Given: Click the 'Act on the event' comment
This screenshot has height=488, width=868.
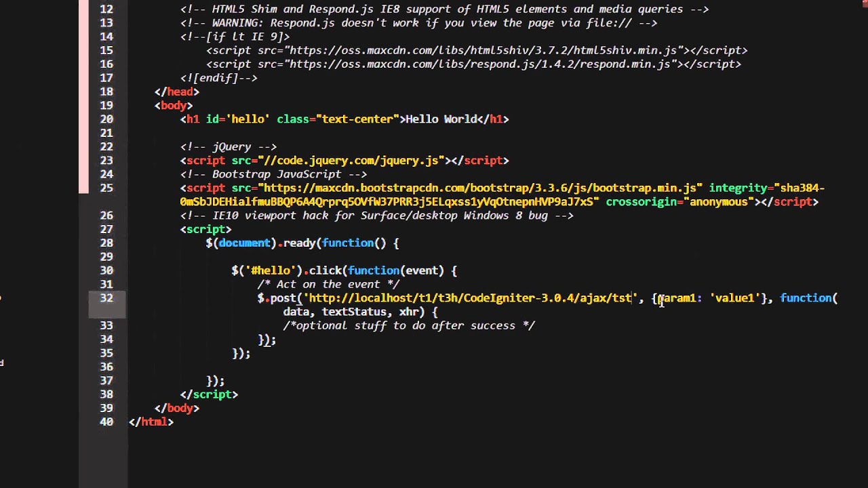Looking at the screenshot, I should coord(328,284).
